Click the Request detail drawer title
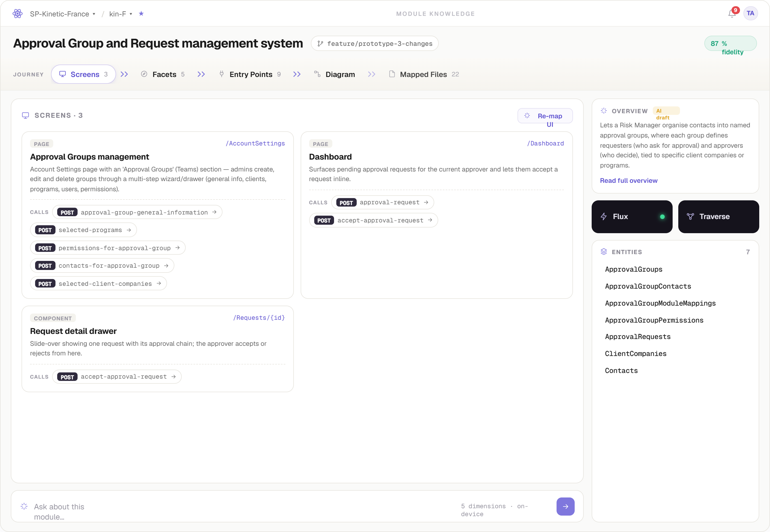 point(73,331)
